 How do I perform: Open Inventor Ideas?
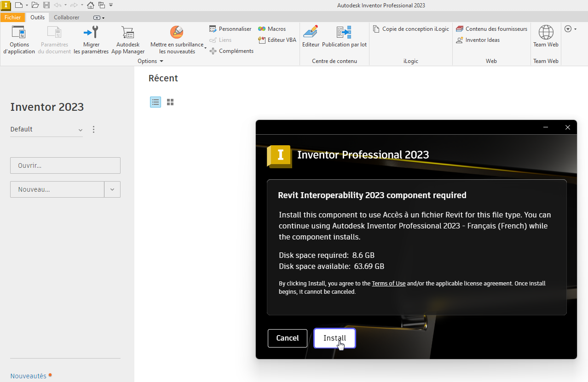click(478, 40)
